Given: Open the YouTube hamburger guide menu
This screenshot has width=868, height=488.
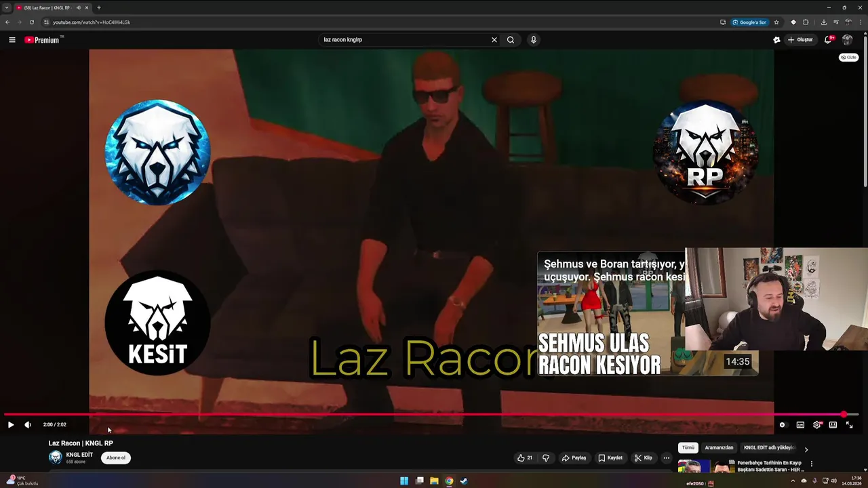Looking at the screenshot, I should (12, 40).
